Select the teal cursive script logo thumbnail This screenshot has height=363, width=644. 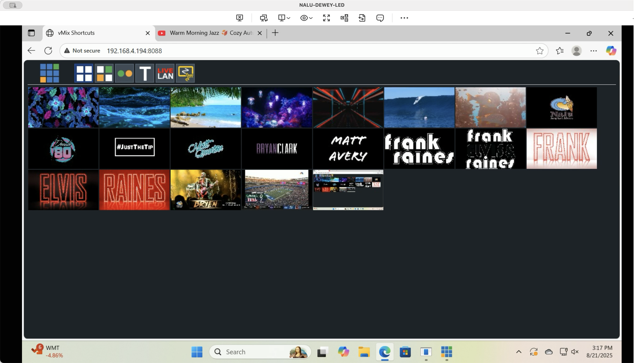click(x=206, y=149)
